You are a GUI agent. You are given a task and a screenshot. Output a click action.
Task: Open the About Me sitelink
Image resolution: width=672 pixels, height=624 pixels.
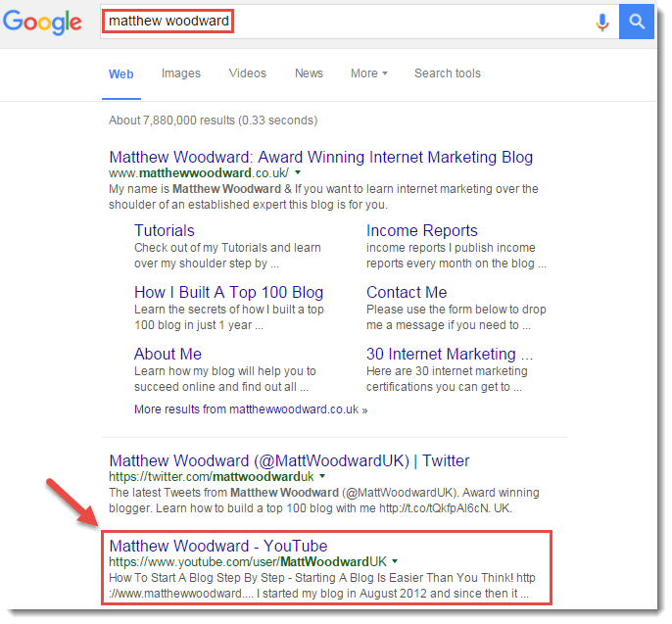coord(168,354)
